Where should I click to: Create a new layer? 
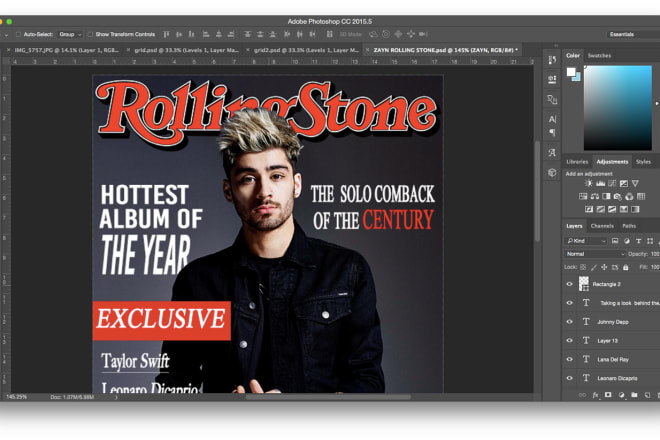click(x=647, y=395)
